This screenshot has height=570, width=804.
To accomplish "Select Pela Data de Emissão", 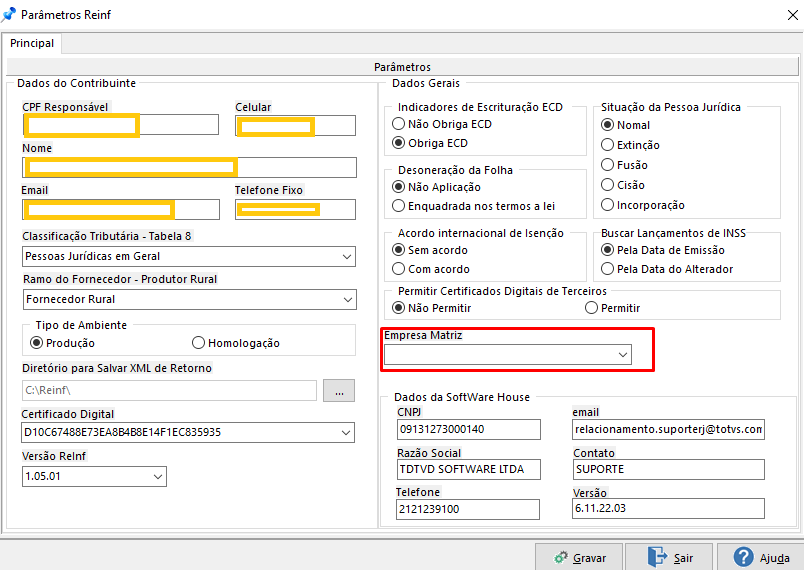I will (607, 250).
